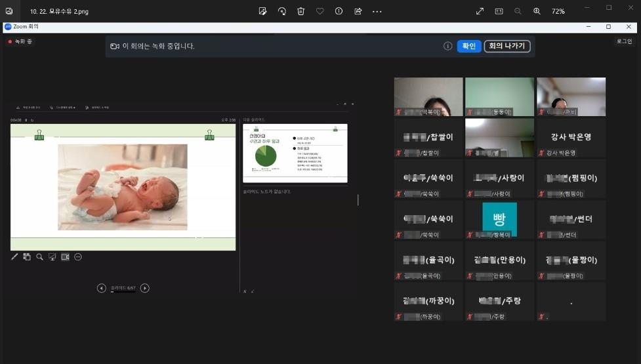Click the increase notes text size icon

tap(245, 291)
